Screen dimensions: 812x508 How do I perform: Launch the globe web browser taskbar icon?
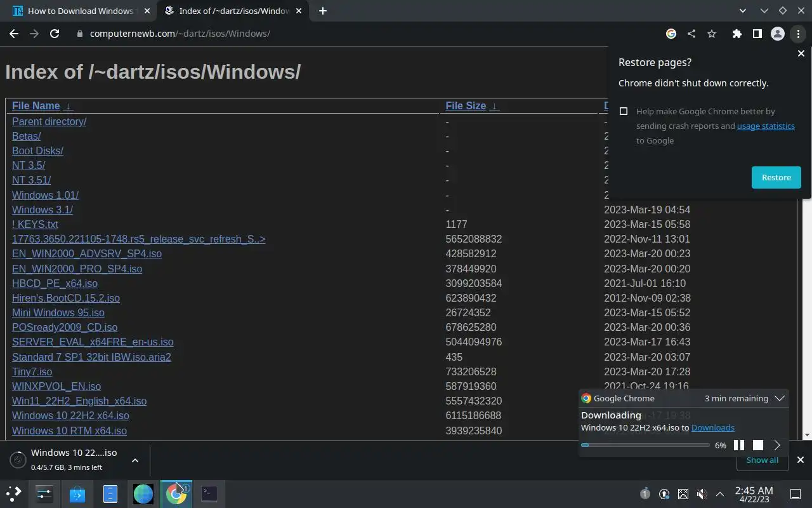coord(143,493)
